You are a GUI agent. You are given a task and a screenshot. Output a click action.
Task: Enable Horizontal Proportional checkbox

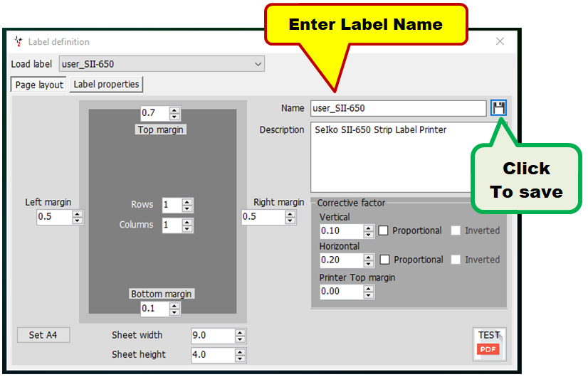384,260
